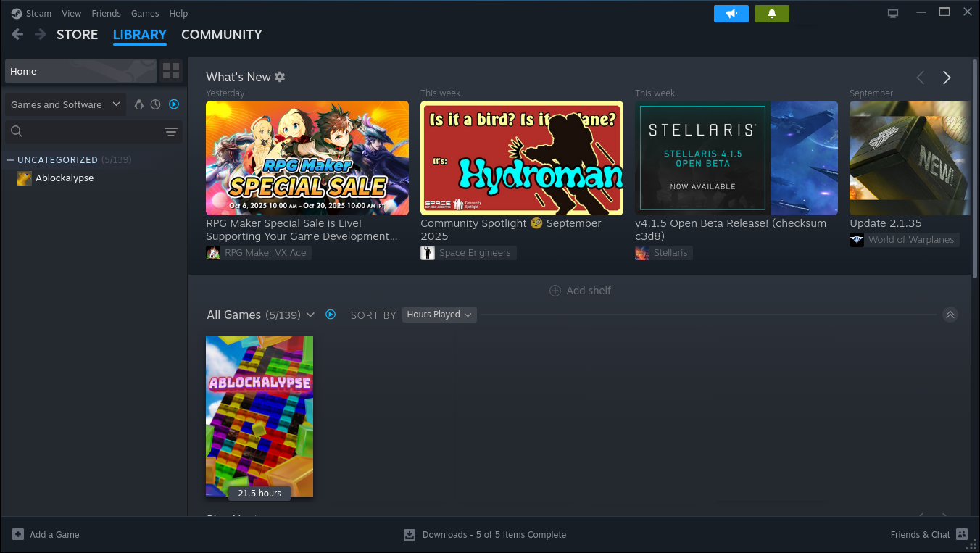Screen dimensions: 980x553
Task: Show previous What's New items arrow
Action: (921, 78)
